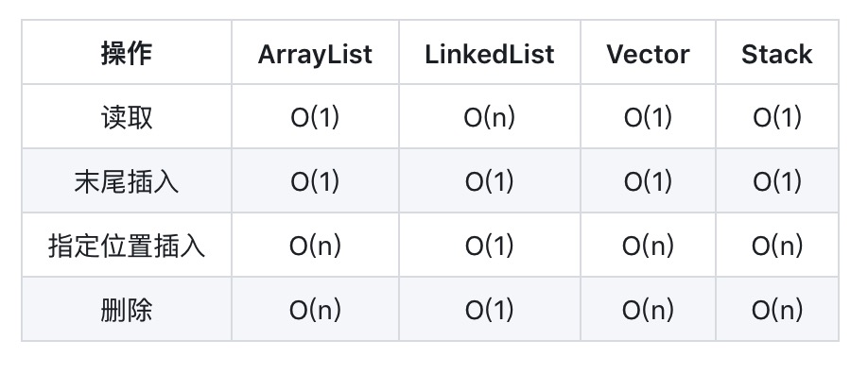The image size is (868, 374).
Task: Select LinkedList's O(1) cell in 删除 row
Action: pos(490,311)
